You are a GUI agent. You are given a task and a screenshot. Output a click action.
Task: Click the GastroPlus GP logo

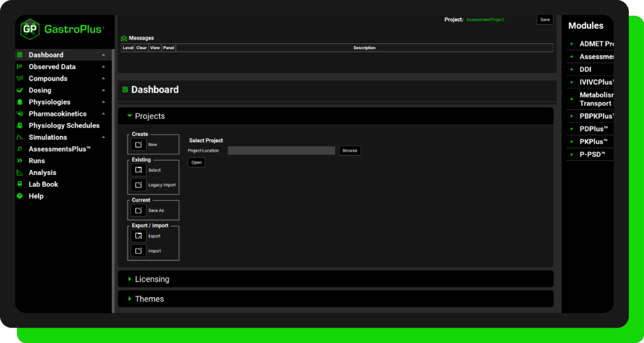(x=30, y=29)
